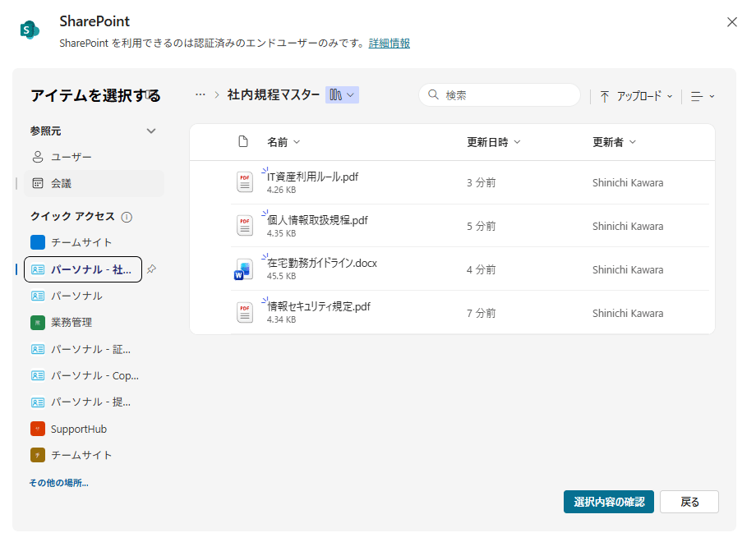Viewport: 756px width, 542px height.
Task: Click the green 業務管理 icon
Action: [38, 322]
